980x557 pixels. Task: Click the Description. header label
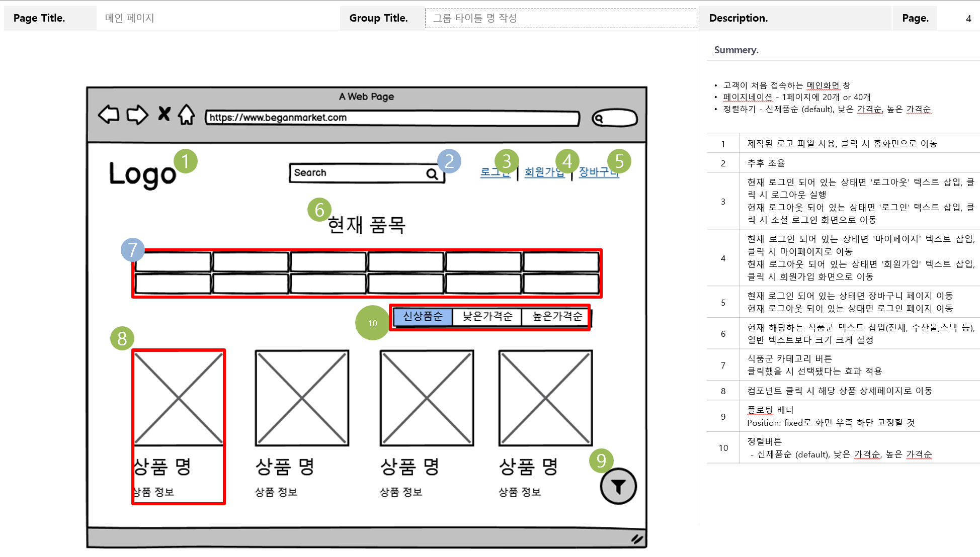[738, 18]
